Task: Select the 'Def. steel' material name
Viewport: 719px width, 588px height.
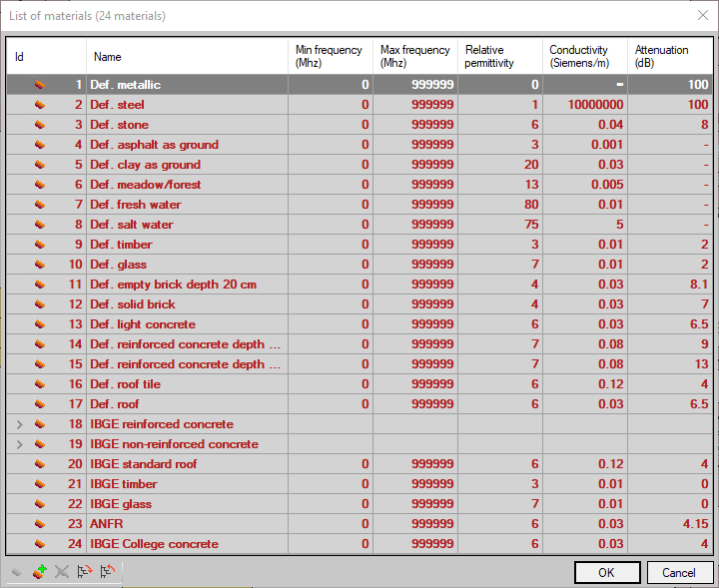Action: pos(117,105)
